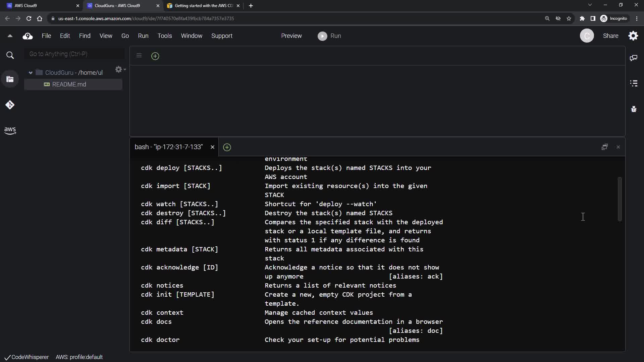Image resolution: width=644 pixels, height=362 pixels.
Task: Click the terminal vertical scrollbar
Action: click(x=620, y=199)
